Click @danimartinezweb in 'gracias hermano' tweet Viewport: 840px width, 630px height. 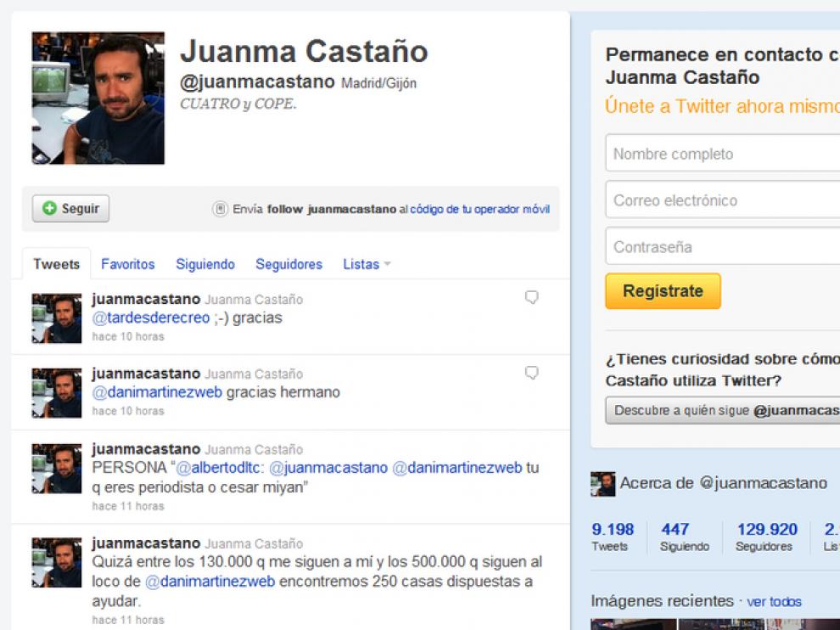(x=157, y=392)
